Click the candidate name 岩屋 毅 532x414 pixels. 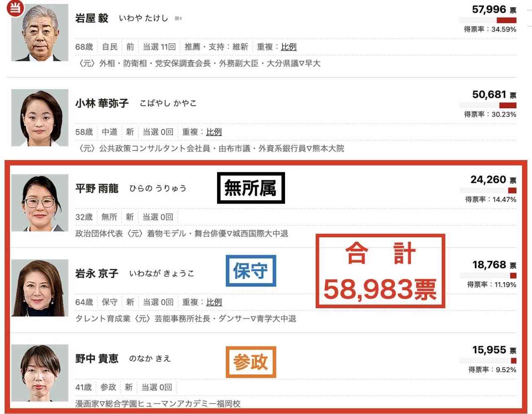pos(92,18)
